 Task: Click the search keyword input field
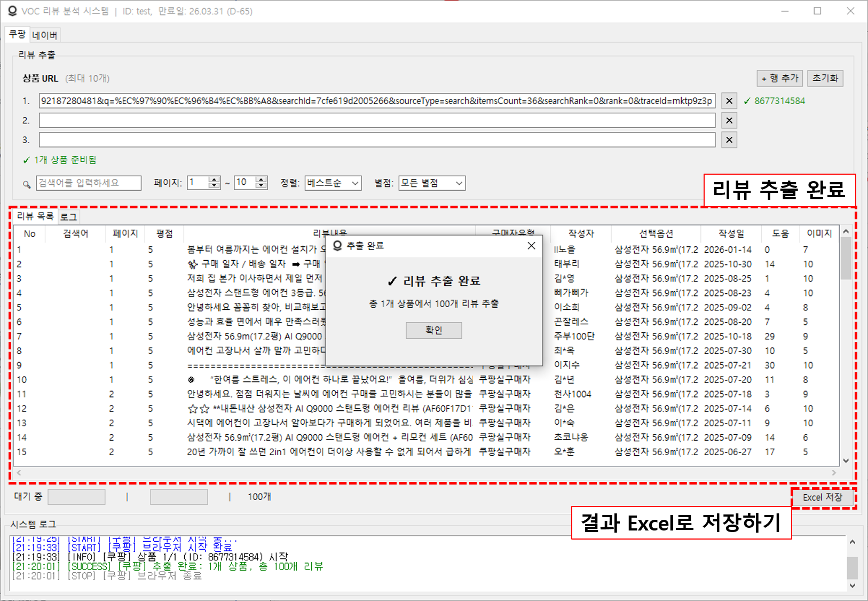point(89,183)
